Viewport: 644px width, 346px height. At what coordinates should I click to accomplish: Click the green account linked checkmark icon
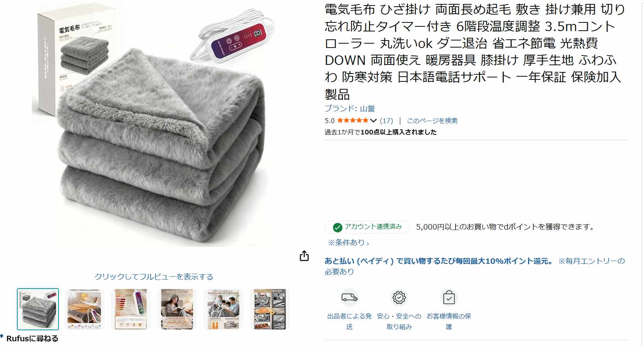[337, 227]
